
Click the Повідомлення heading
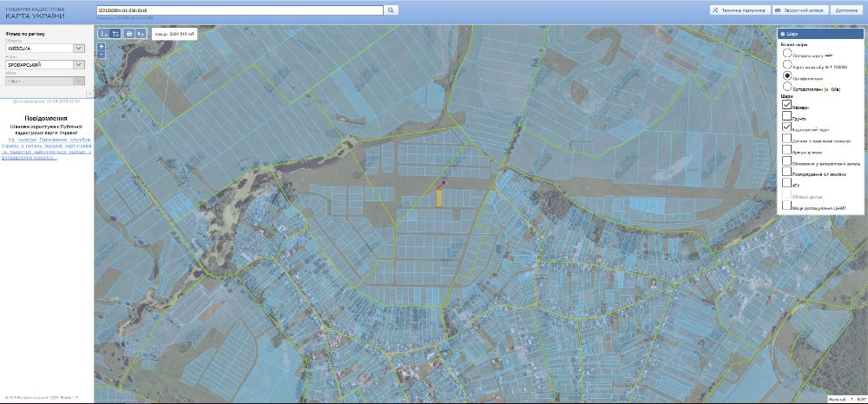point(47,118)
